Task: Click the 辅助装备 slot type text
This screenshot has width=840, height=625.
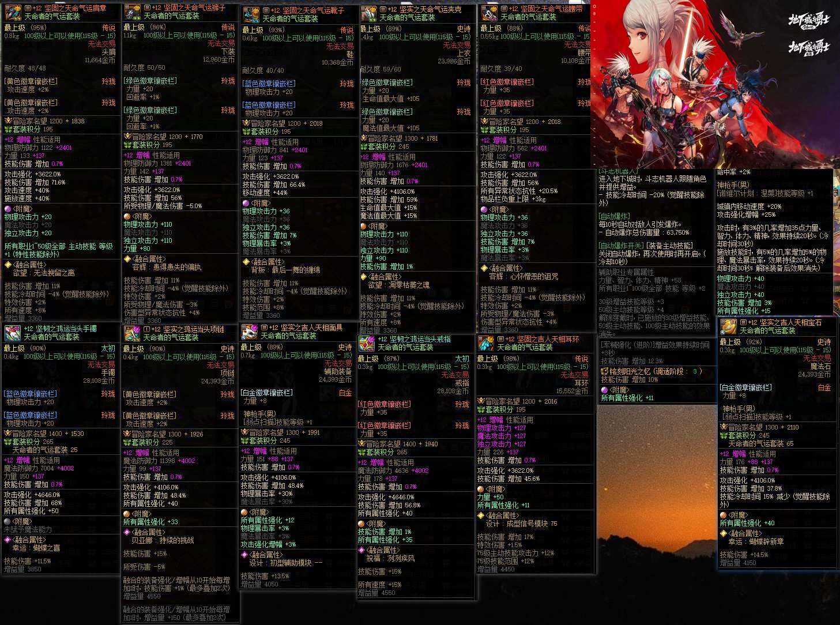Action: click(338, 372)
